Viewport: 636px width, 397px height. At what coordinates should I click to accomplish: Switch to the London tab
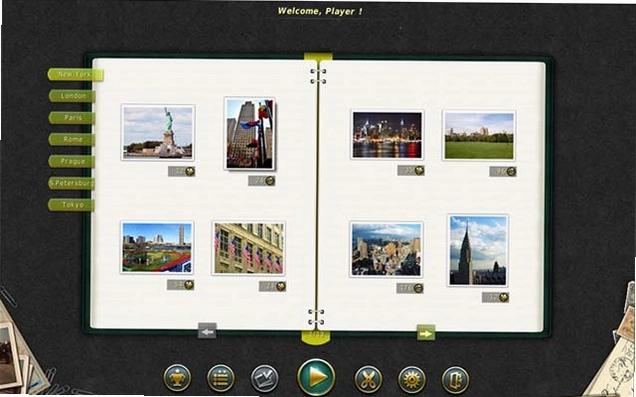click(x=72, y=96)
